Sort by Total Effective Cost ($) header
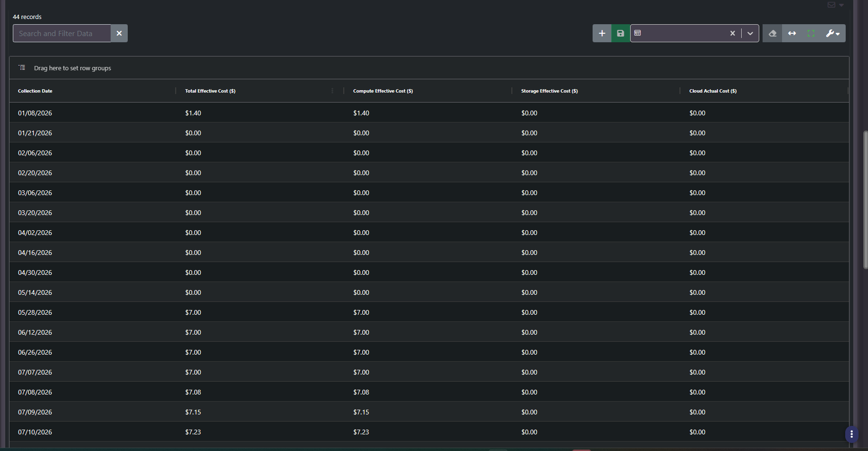The width and height of the screenshot is (868, 451). pyautogui.click(x=210, y=91)
